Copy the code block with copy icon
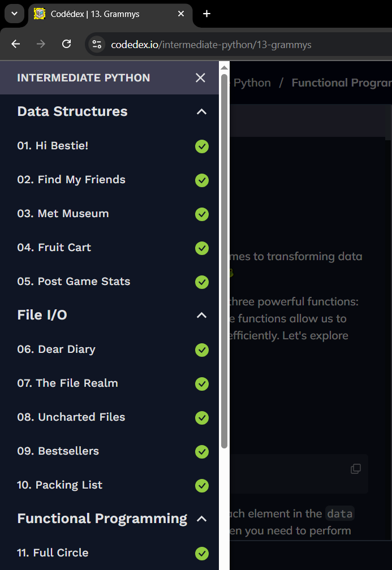Screen dimensions: 392x570 coord(356,469)
